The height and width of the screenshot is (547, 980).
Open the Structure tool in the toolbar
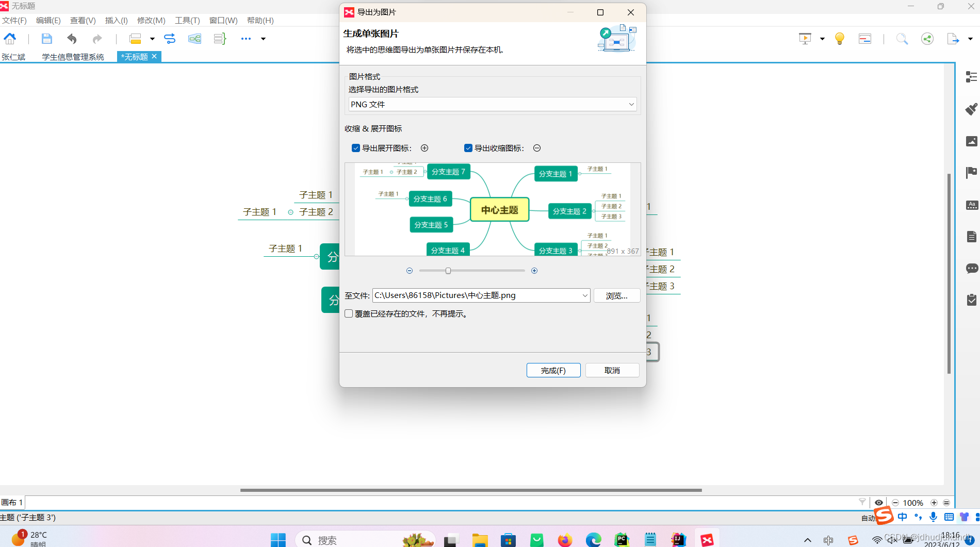pos(194,39)
